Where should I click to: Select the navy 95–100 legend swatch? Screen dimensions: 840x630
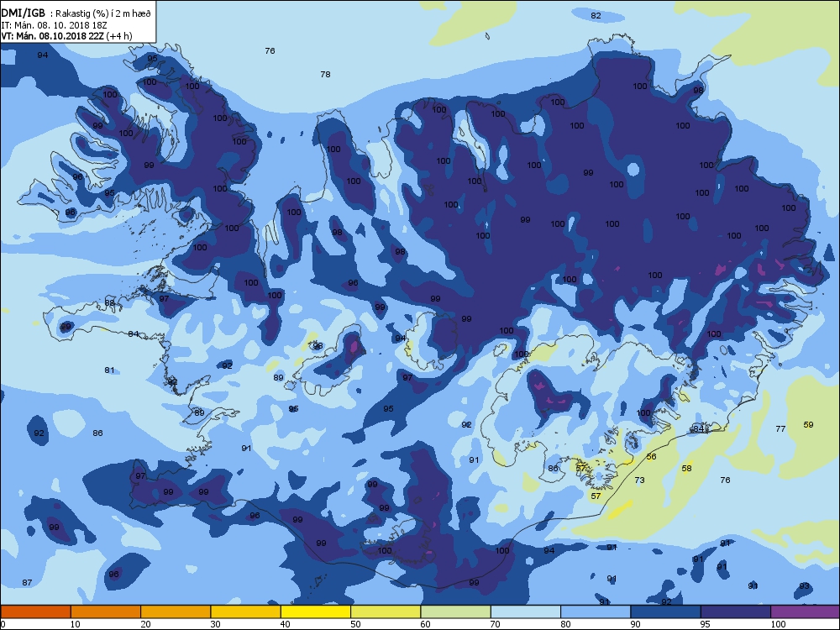(x=736, y=612)
